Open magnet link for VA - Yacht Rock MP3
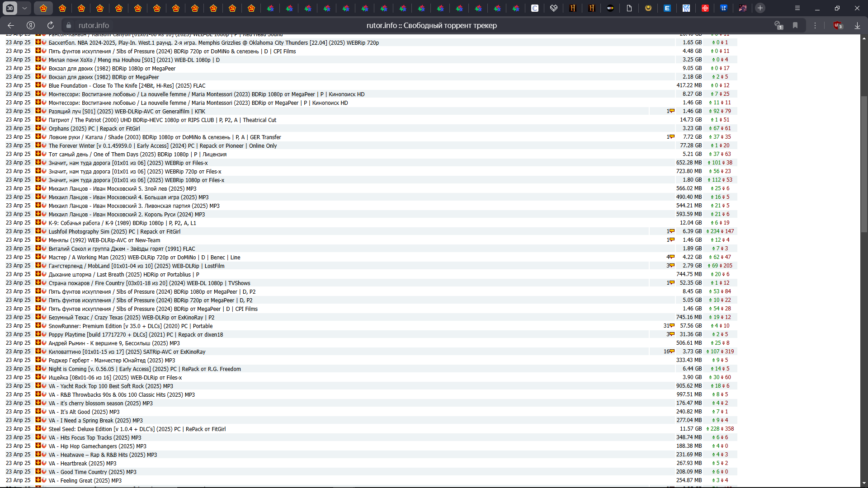This screenshot has height=488, width=868. coord(44,386)
